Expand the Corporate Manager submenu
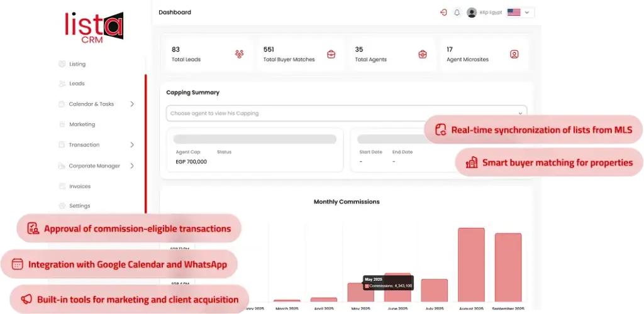The height and width of the screenshot is (314, 644). pyautogui.click(x=132, y=166)
